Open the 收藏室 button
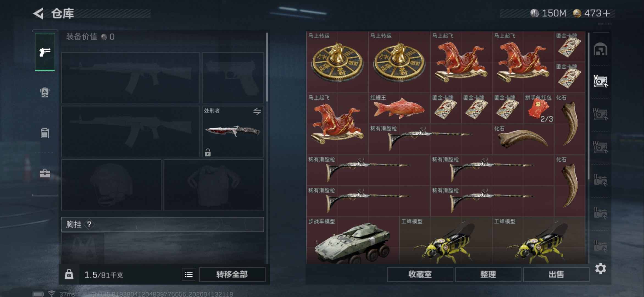 [420, 274]
